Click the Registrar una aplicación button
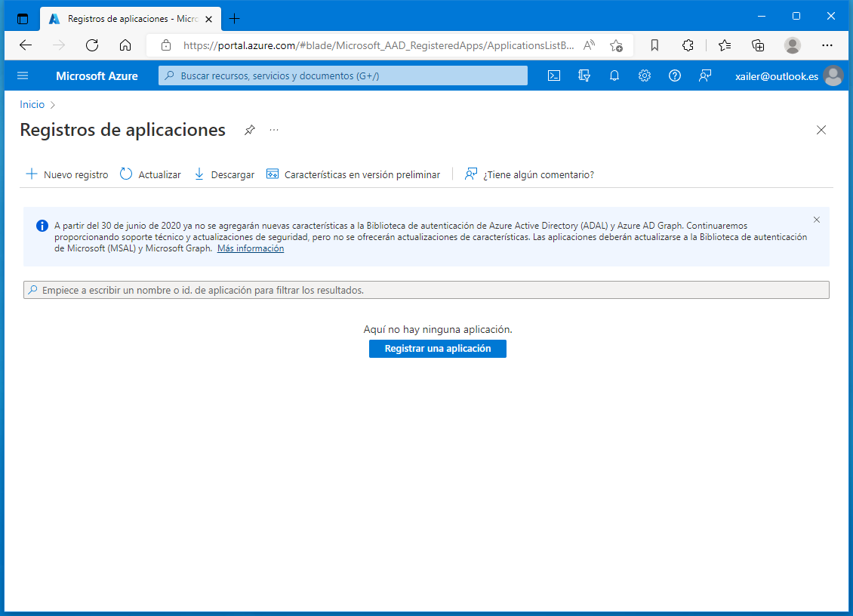This screenshot has height=616, width=853. click(x=437, y=349)
